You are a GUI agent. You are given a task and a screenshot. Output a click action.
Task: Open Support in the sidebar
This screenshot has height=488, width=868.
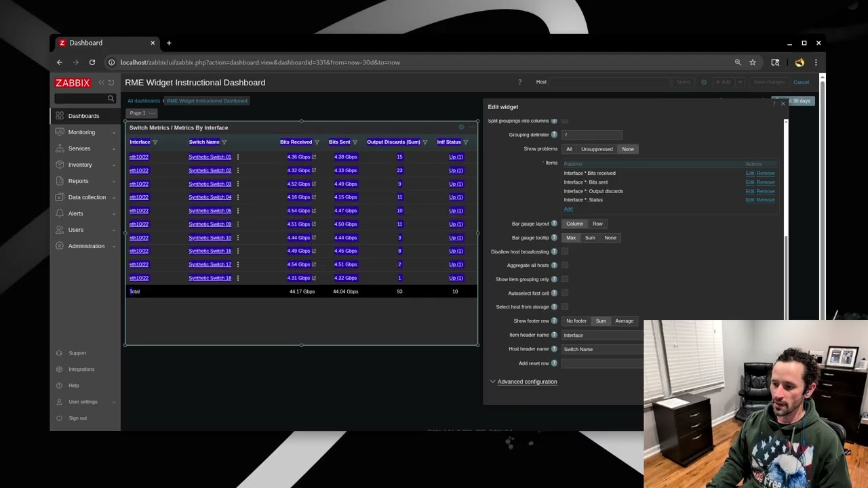coord(77,353)
